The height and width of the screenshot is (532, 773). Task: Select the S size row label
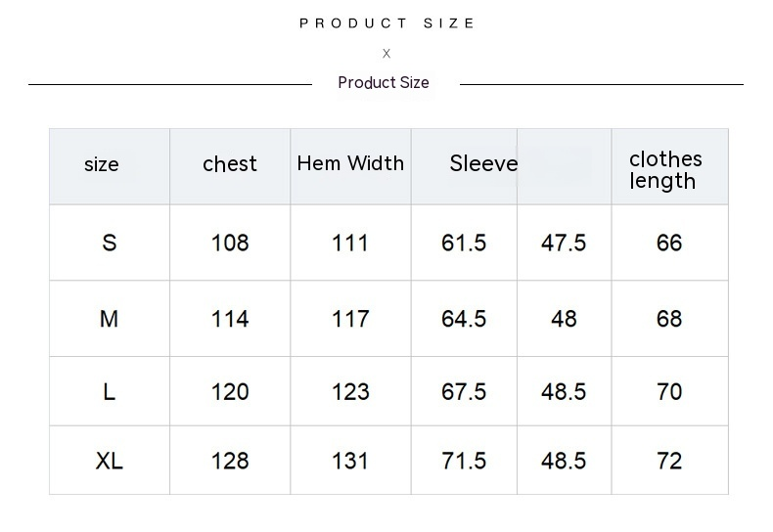click(110, 243)
